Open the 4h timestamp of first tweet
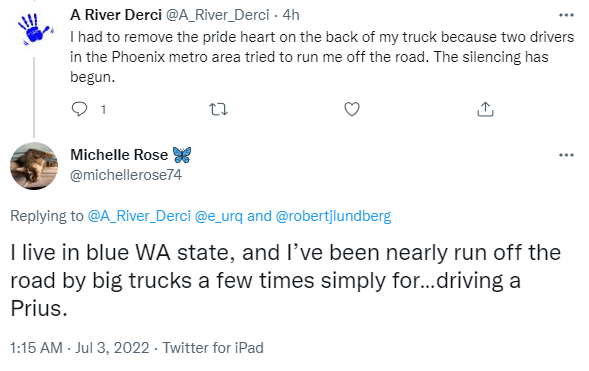This screenshot has width=589, height=371. (291, 15)
